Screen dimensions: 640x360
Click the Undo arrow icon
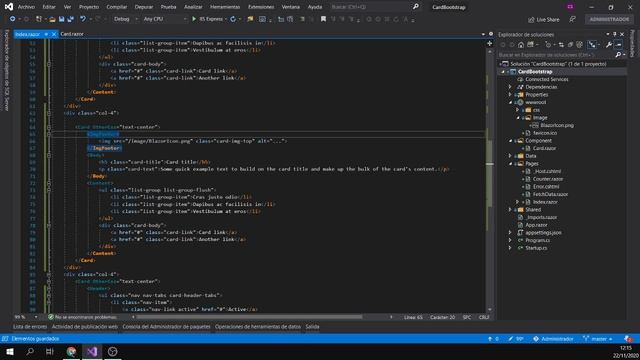pyautogui.click(x=83, y=19)
